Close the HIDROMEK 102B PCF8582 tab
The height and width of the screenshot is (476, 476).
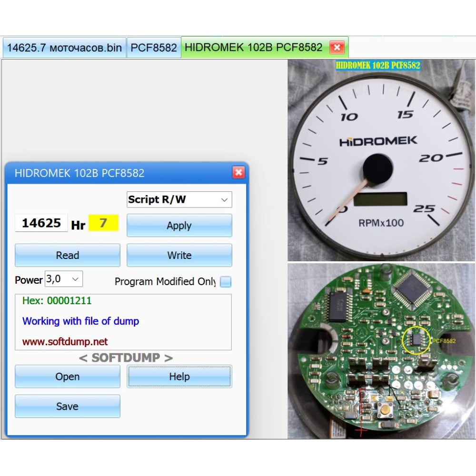pos(337,47)
